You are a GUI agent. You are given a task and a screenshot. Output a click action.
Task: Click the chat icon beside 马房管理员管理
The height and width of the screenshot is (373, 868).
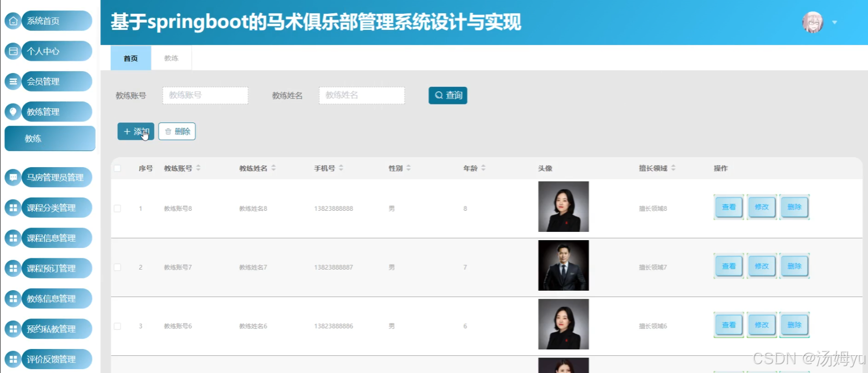[x=13, y=177]
